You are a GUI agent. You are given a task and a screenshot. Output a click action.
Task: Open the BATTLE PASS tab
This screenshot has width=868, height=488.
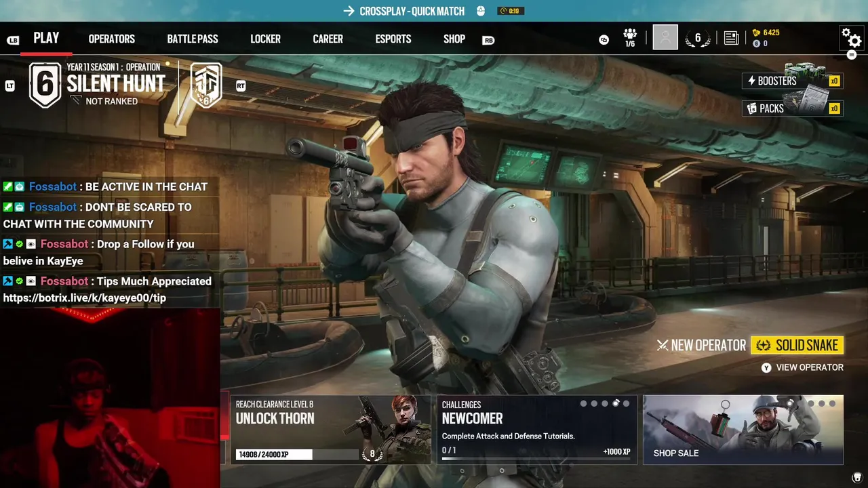click(193, 39)
